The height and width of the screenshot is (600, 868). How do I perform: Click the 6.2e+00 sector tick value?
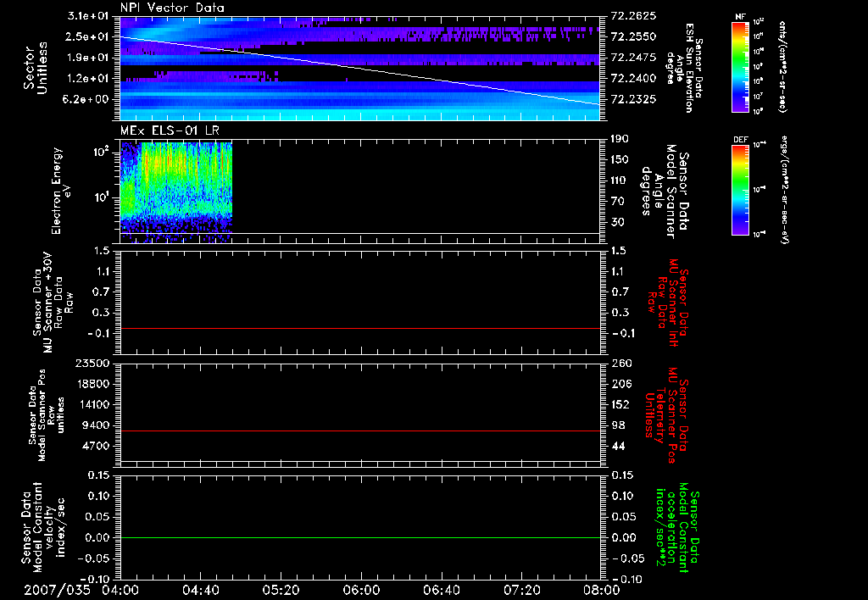click(87, 99)
